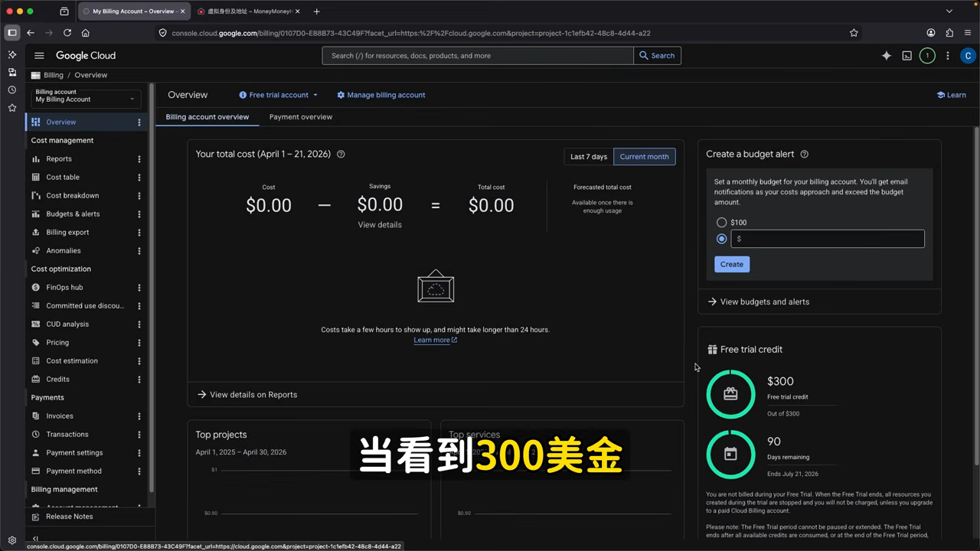Open more options for Reports item

click(x=139, y=159)
